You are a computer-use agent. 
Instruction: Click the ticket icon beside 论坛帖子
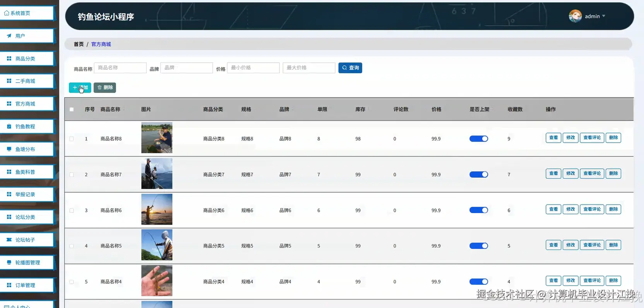[x=9, y=239]
